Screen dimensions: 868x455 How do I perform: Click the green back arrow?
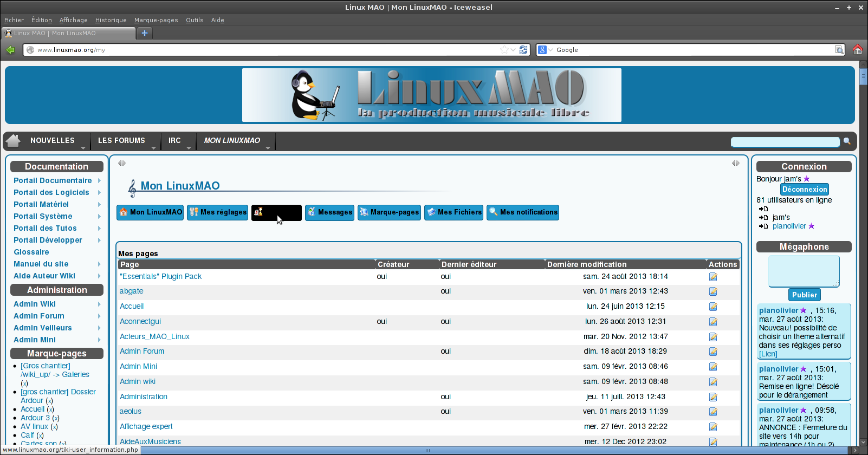point(10,50)
